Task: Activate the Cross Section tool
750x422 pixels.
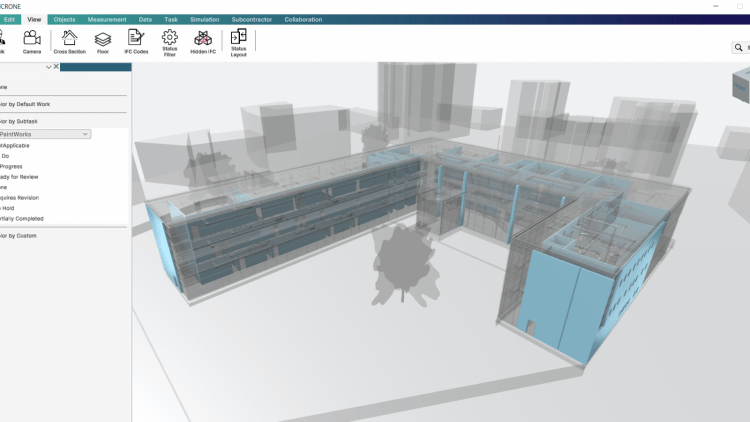Action: tap(69, 41)
